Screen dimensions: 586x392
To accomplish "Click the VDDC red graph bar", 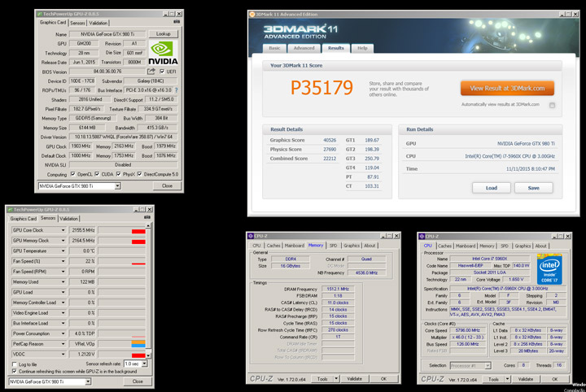I will pyautogui.click(x=138, y=355).
